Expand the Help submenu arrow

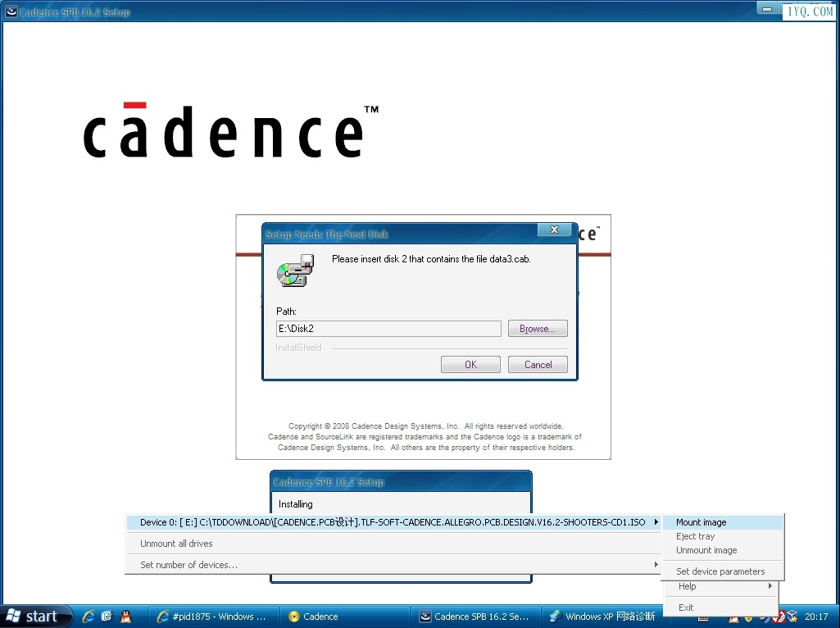click(770, 585)
